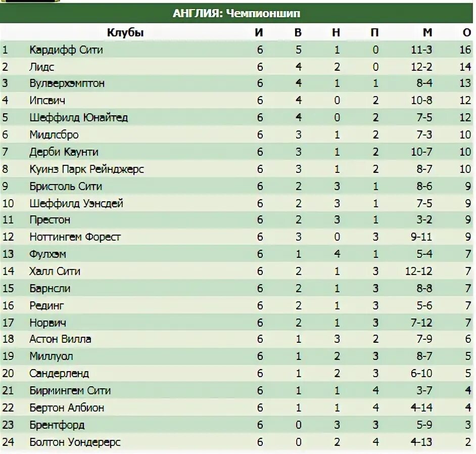Select the Ноттингем Форест row name
This screenshot has width=476, height=454.
point(75,237)
